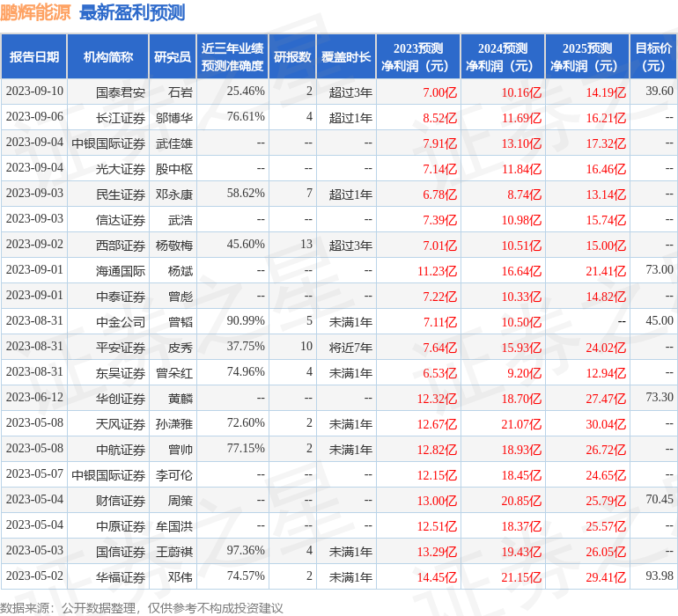Screen dimensions: 678x616
Task: Click the 2023-06-12 report date
Action: tap(34, 397)
